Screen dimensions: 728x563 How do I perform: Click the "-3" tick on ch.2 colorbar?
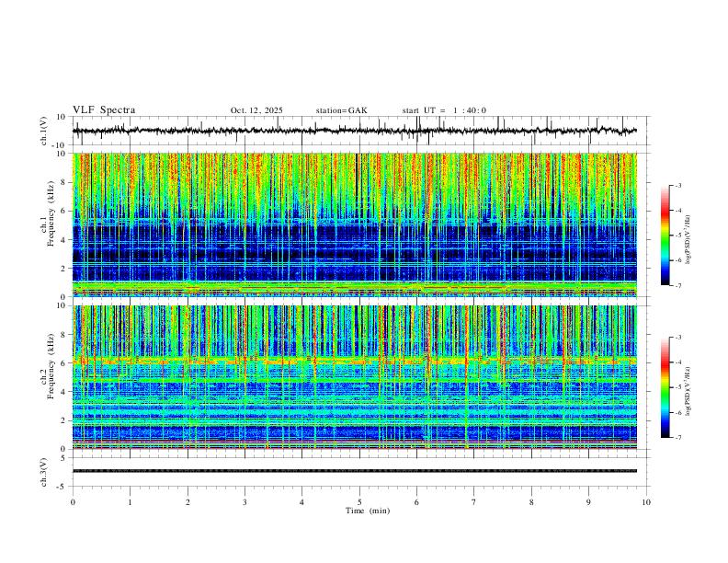(678, 338)
